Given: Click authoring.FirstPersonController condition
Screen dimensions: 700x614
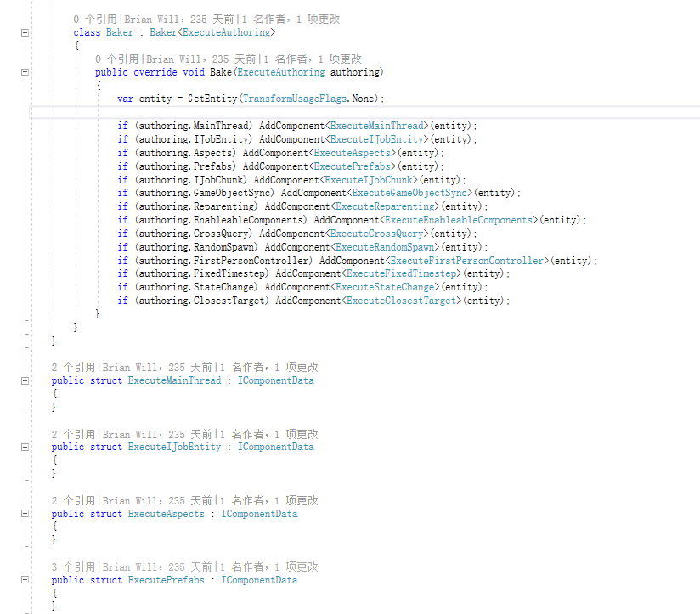Looking at the screenshot, I should (x=223, y=261).
